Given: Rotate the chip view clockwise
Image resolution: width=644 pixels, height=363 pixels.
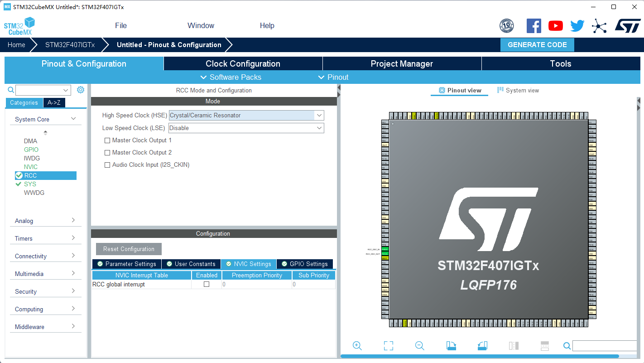Looking at the screenshot, I should [x=451, y=346].
